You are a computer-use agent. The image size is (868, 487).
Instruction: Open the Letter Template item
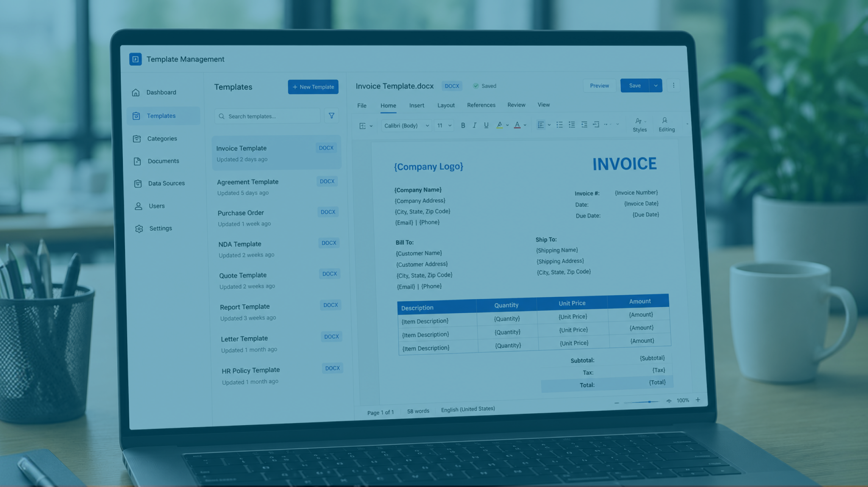click(281, 343)
